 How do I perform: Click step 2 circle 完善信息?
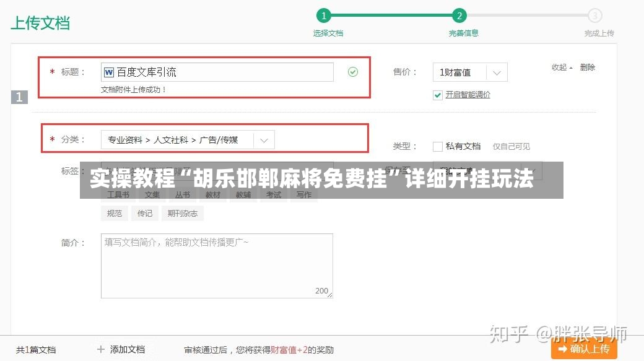tap(459, 16)
